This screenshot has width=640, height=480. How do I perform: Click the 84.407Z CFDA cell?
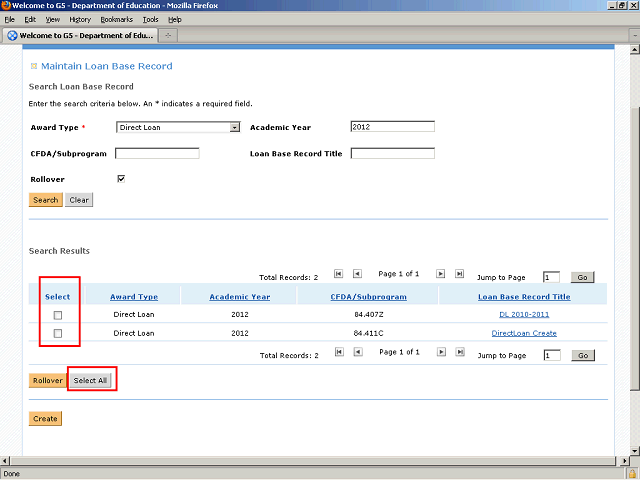(369, 315)
